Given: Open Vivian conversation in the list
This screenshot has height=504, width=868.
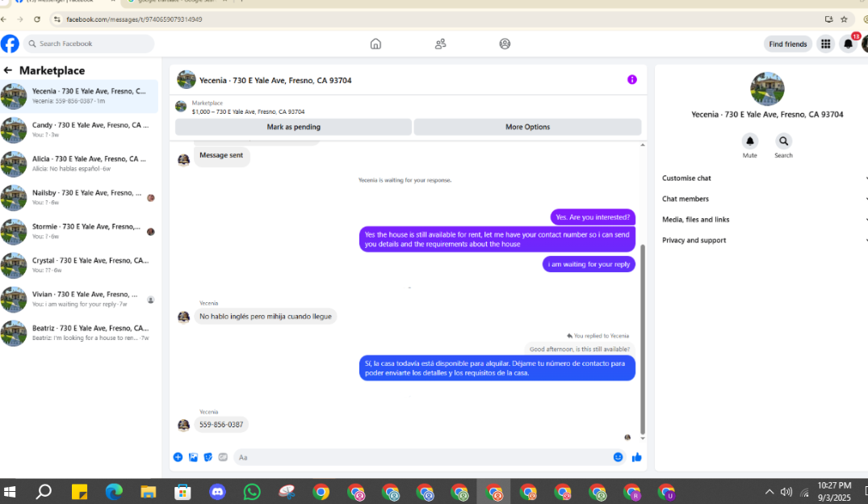Looking at the screenshot, I should tap(79, 299).
